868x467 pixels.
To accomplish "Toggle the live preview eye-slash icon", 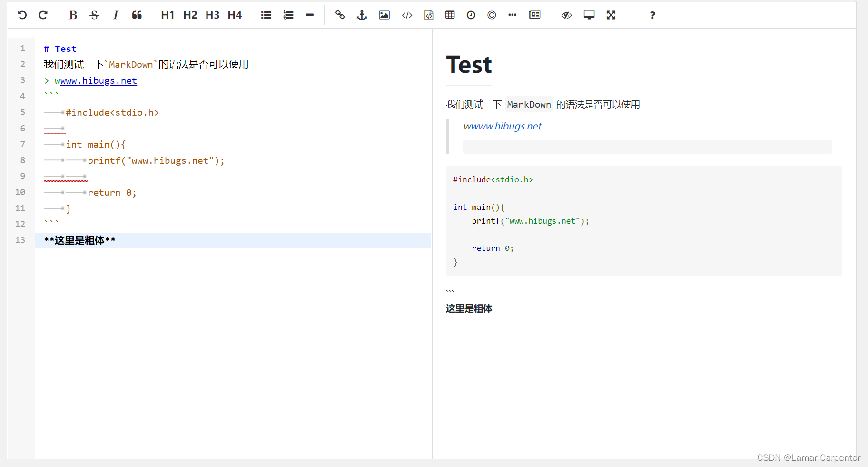I will click(x=566, y=15).
